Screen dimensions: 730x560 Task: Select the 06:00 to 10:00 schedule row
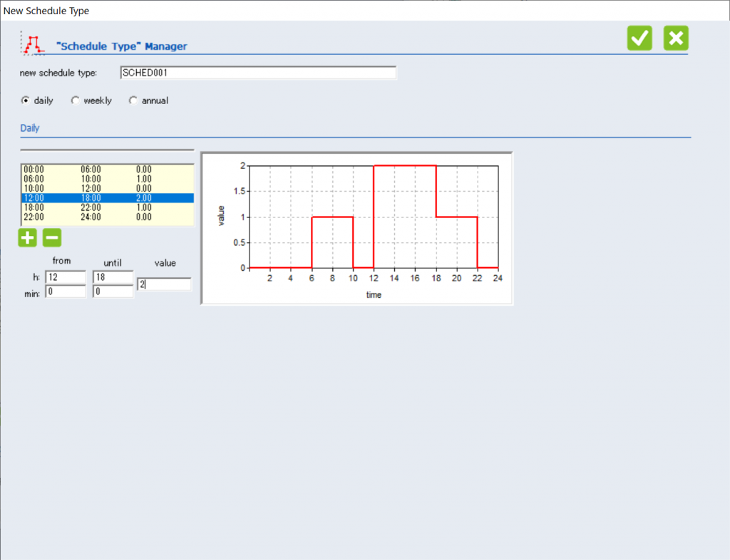(107, 179)
